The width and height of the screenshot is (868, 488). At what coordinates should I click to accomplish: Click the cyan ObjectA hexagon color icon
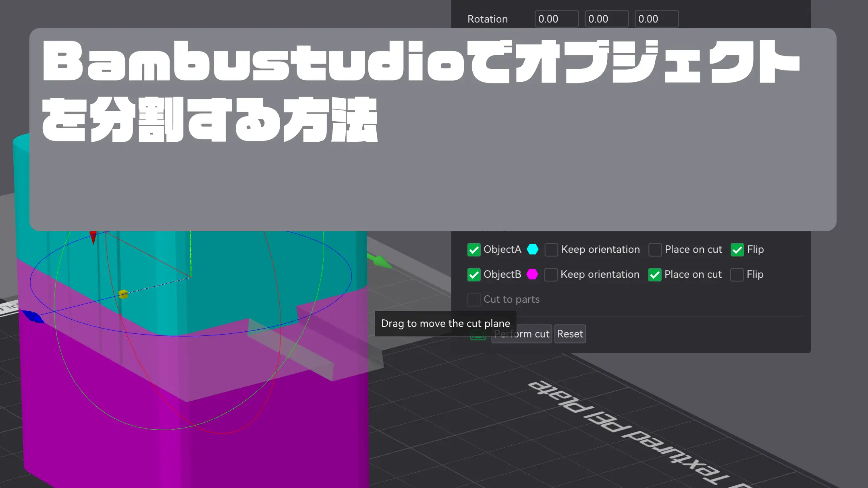pyautogui.click(x=533, y=250)
